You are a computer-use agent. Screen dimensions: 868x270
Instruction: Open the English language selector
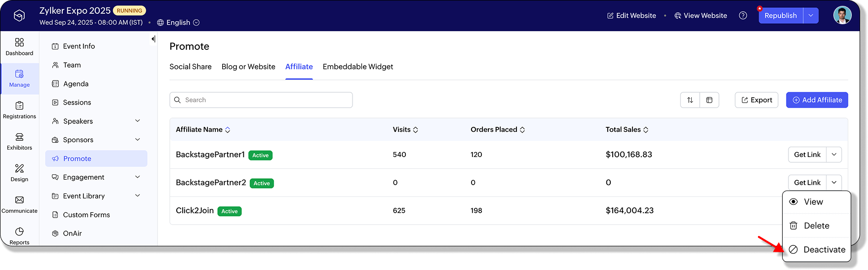point(178,23)
